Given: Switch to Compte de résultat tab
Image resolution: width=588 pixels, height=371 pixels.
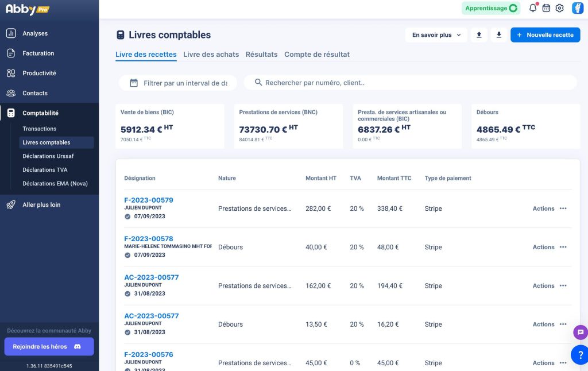Looking at the screenshot, I should click(x=317, y=55).
